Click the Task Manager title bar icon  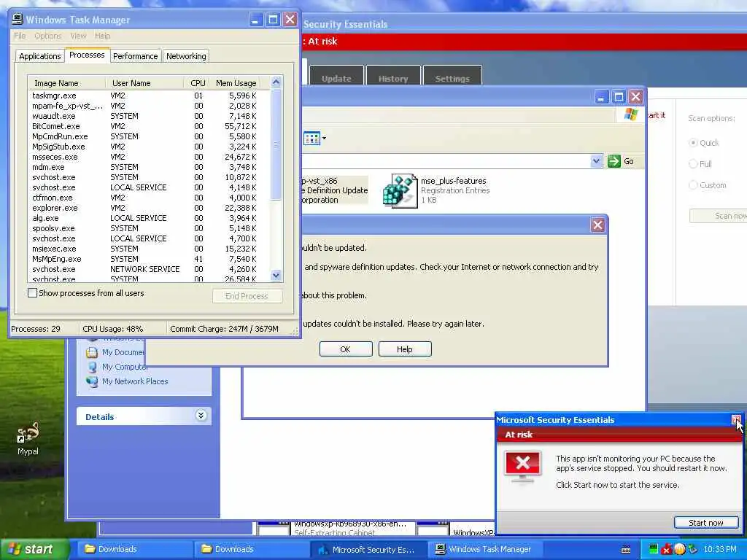pos(18,20)
